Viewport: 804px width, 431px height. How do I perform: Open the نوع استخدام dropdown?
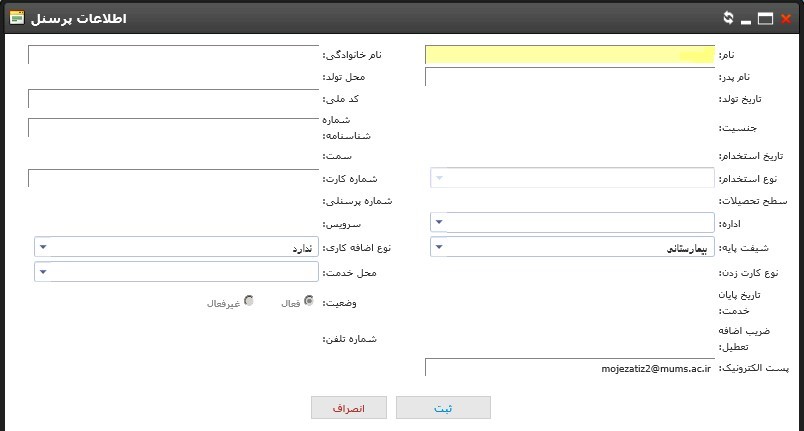tap(570, 178)
